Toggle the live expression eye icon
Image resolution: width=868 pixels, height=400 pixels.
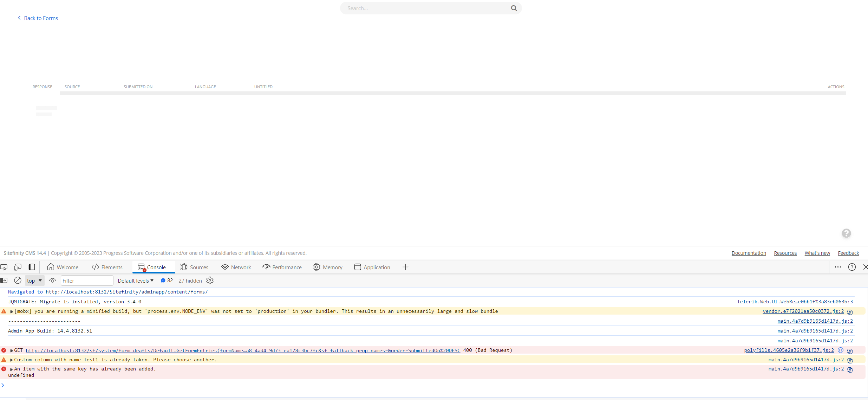pos(52,280)
